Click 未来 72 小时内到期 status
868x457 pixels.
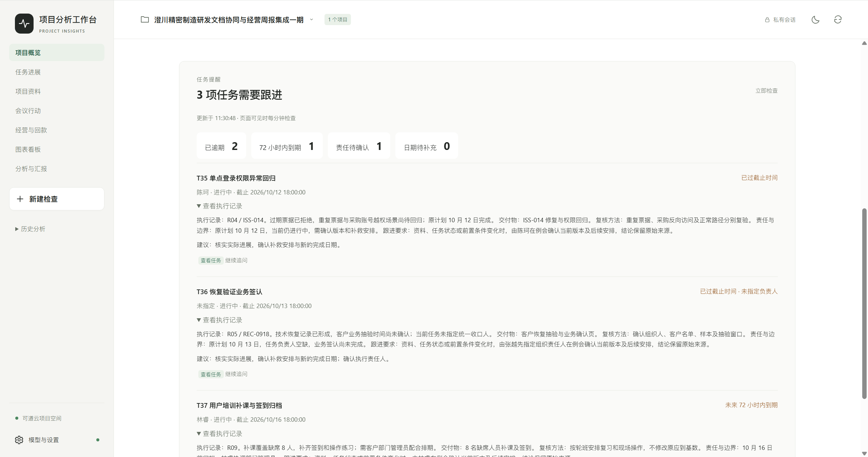click(751, 405)
